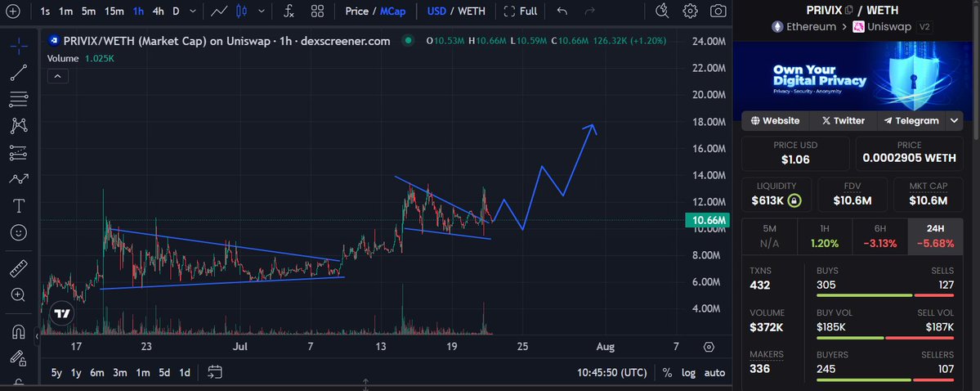Select the crosshair cursor tool
The height and width of the screenshot is (391, 980).
(19, 45)
